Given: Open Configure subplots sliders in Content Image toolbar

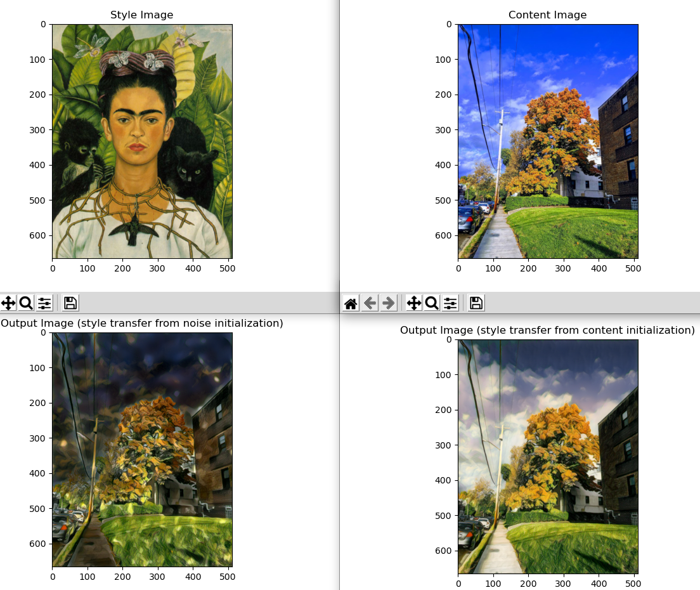Looking at the screenshot, I should coord(450,303).
